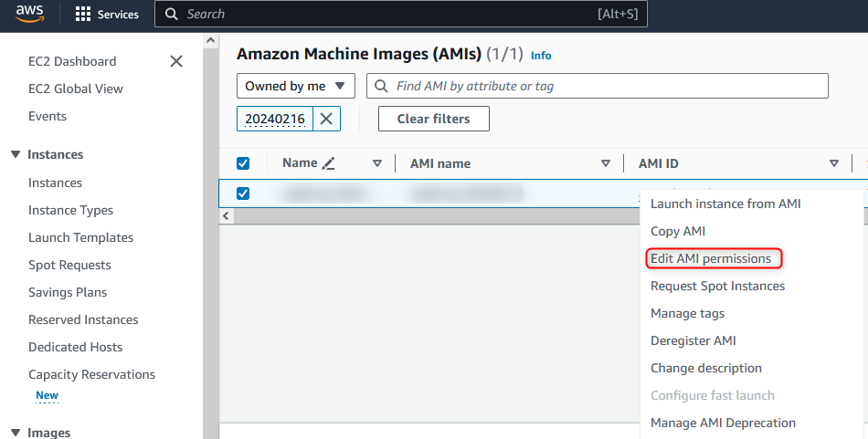Click the sidebar scroll-up arrow

click(210, 40)
